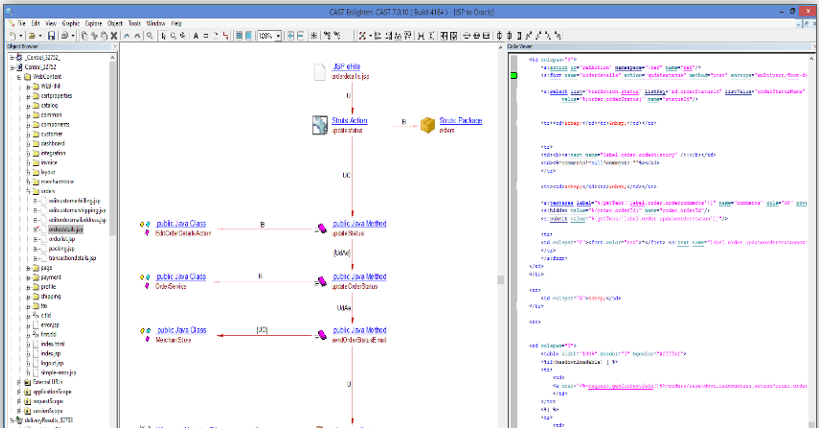Open the New document dropdown arrow

(20, 36)
